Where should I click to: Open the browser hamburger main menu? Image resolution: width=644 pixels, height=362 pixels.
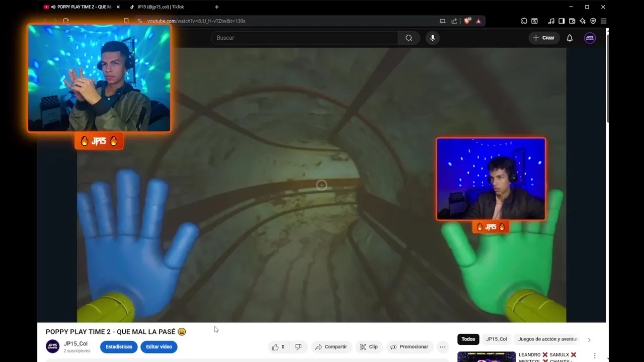pos(603,21)
